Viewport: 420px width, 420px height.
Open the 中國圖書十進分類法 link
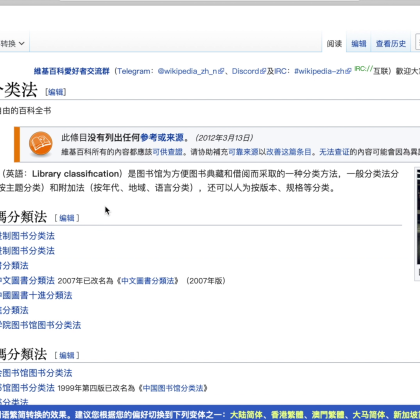pos(36,295)
